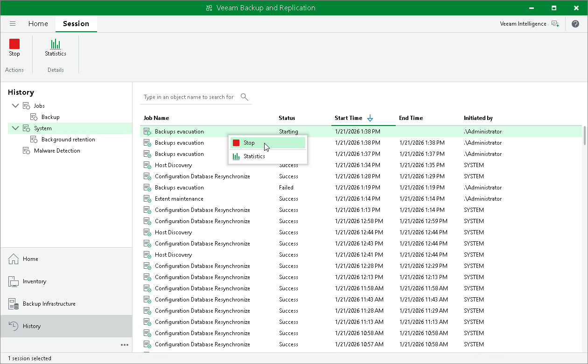Sort by the Status column header
The height and width of the screenshot is (364, 588).
287,118
